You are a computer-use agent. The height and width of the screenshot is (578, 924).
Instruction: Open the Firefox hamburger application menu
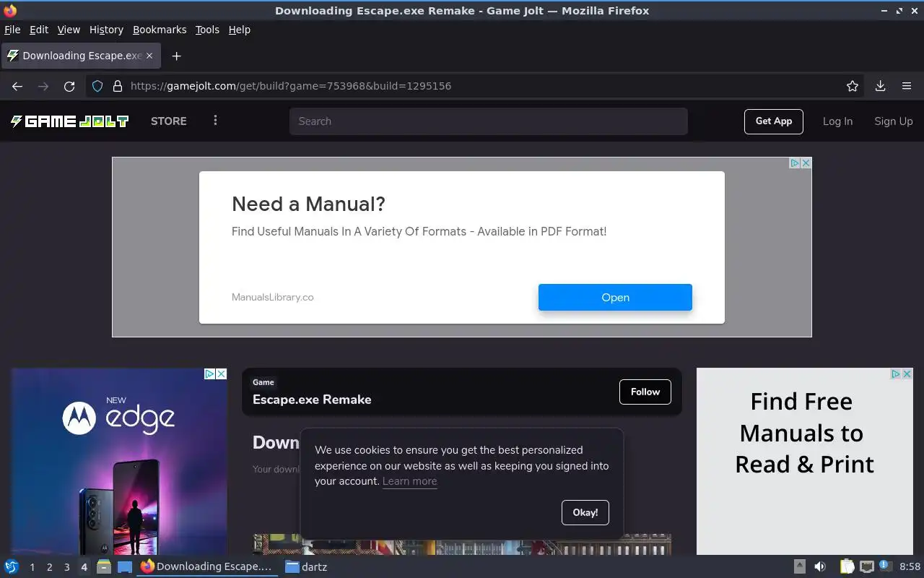[x=907, y=86]
